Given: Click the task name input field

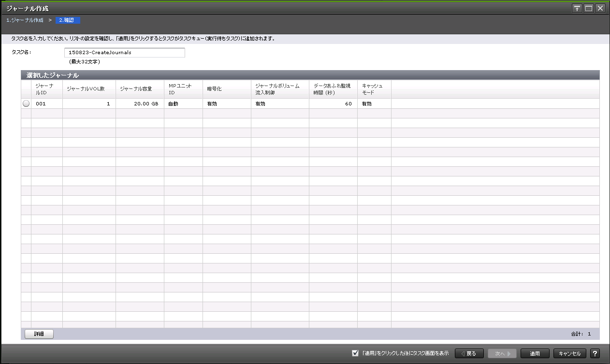Looking at the screenshot, I should [x=125, y=52].
